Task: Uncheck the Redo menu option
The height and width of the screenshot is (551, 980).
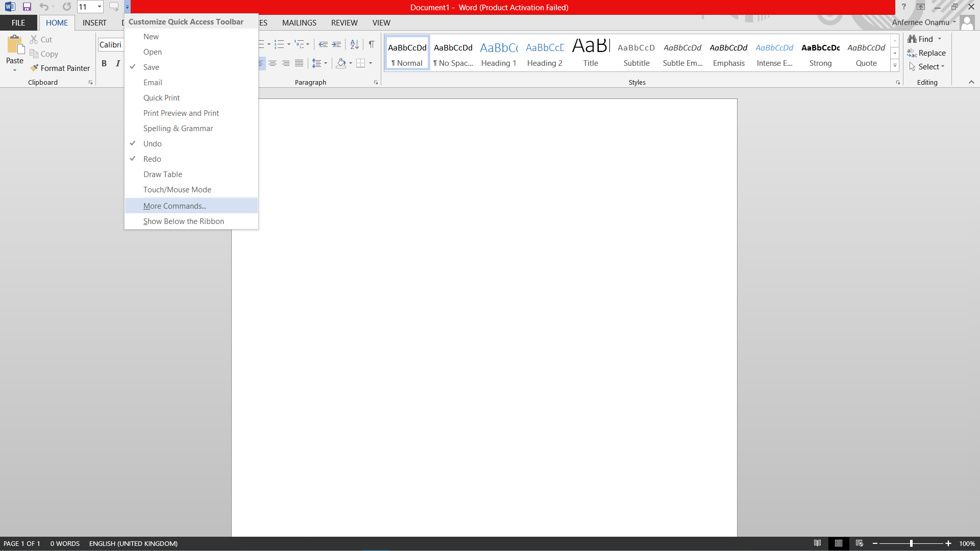Action: (152, 159)
